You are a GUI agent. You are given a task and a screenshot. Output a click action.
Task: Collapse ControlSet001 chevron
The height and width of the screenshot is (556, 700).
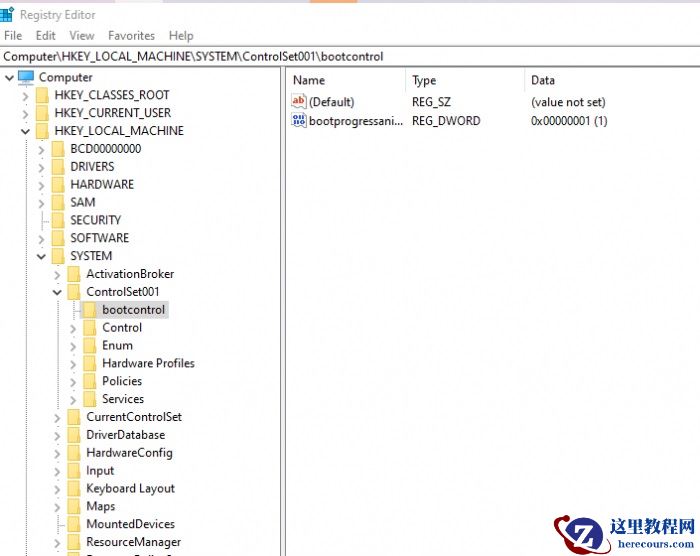57,293
